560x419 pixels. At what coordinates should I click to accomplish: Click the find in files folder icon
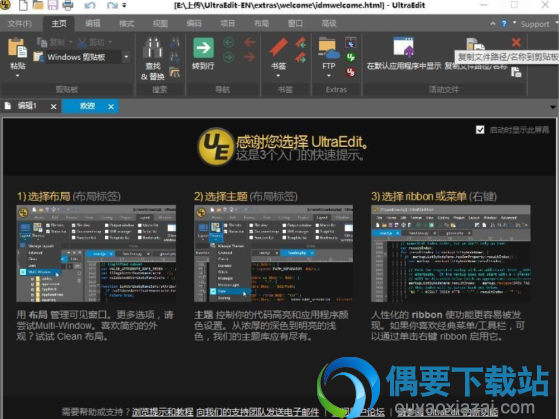174,72
